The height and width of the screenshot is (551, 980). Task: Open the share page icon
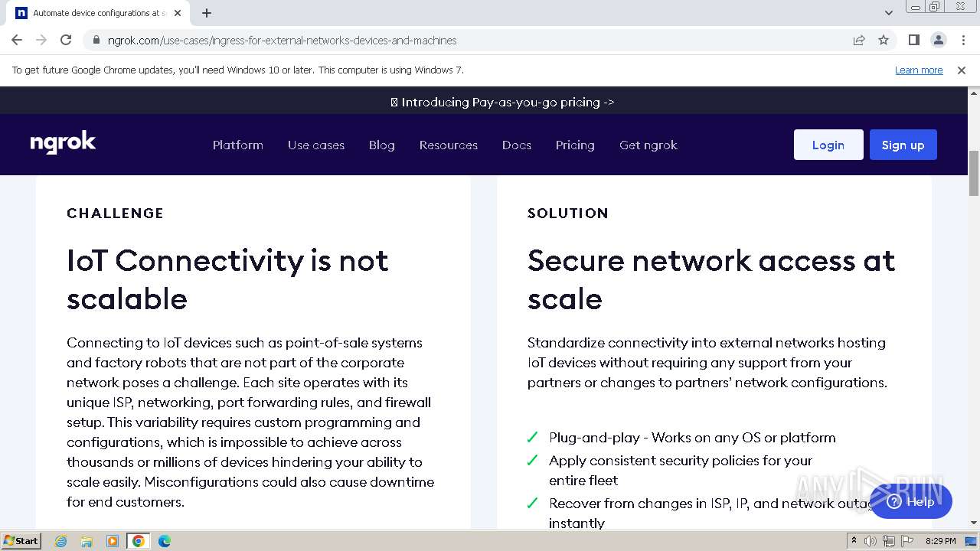pos(859,40)
